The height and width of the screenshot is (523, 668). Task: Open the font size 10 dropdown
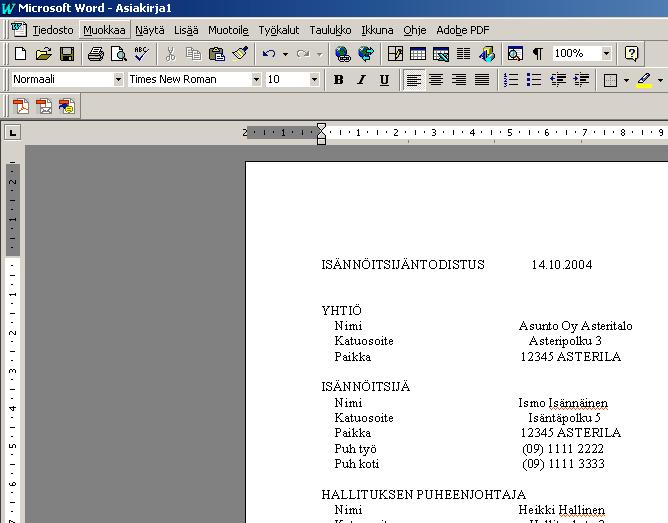tap(314, 79)
